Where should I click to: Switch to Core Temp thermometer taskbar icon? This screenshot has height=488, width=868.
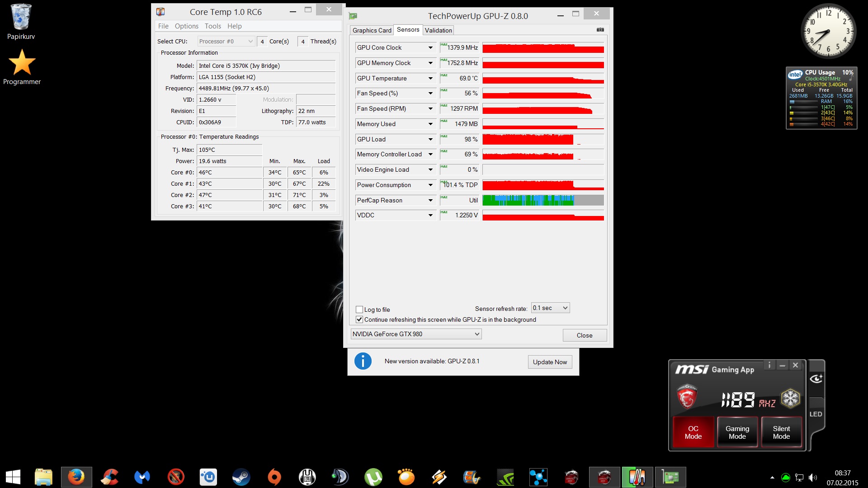coord(637,477)
